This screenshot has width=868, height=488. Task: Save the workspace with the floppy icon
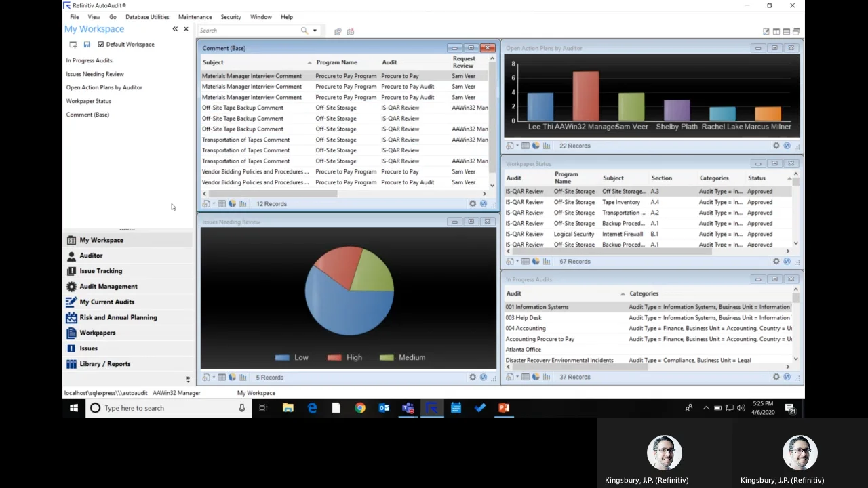tap(87, 45)
